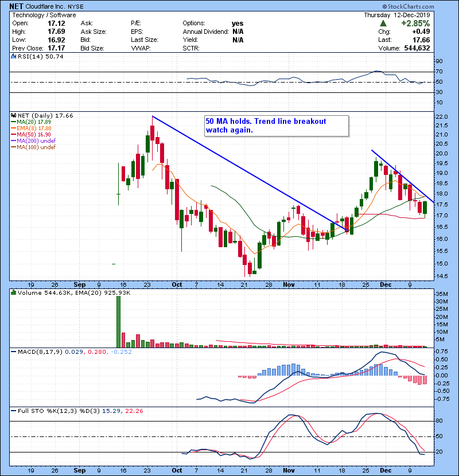Click the Annual Dividend label
This screenshot has width=459, height=476.
[x=205, y=32]
